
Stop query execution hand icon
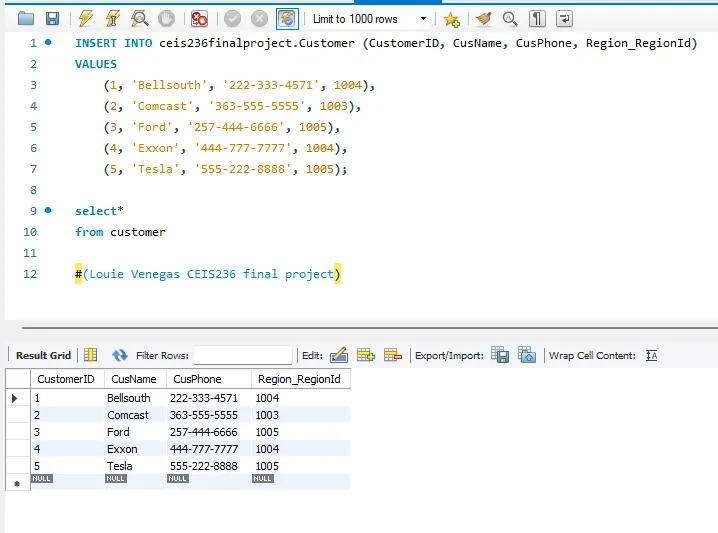[166, 19]
